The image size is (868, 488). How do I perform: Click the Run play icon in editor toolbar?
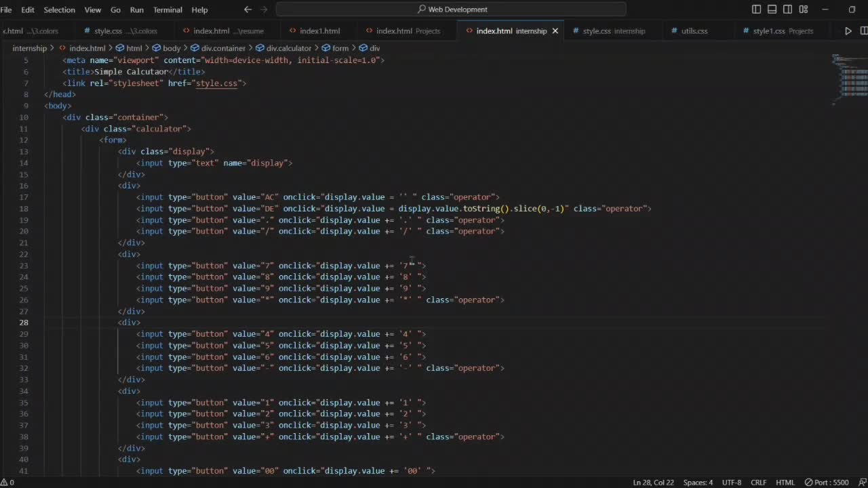848,31
